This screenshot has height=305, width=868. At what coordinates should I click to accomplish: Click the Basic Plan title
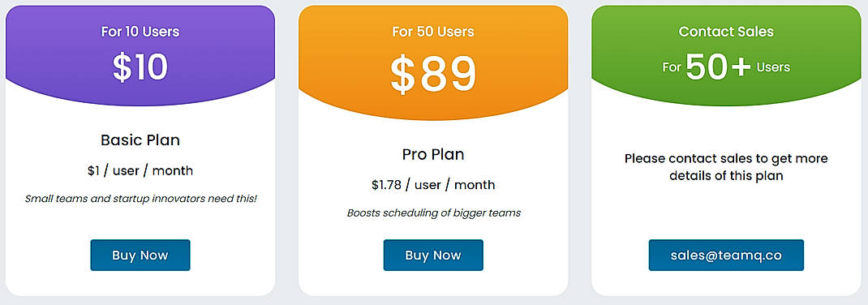coord(140,140)
